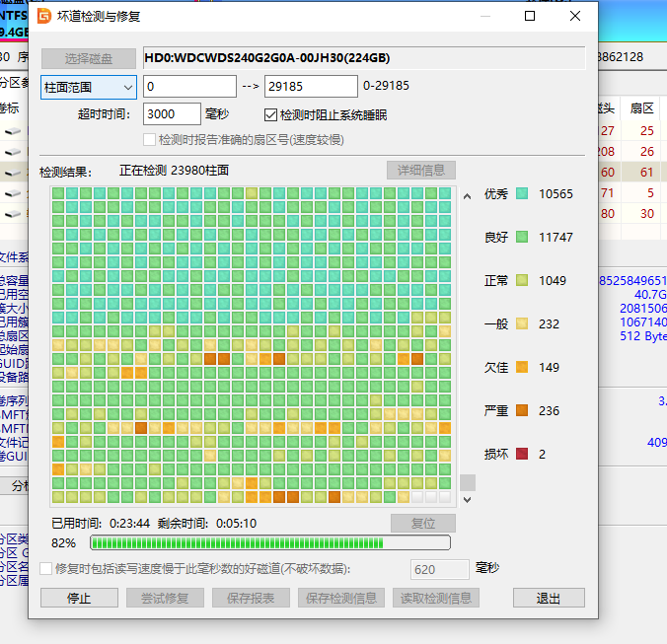Click the 正常 count value 1049
This screenshot has height=644, width=667.
coord(553,280)
